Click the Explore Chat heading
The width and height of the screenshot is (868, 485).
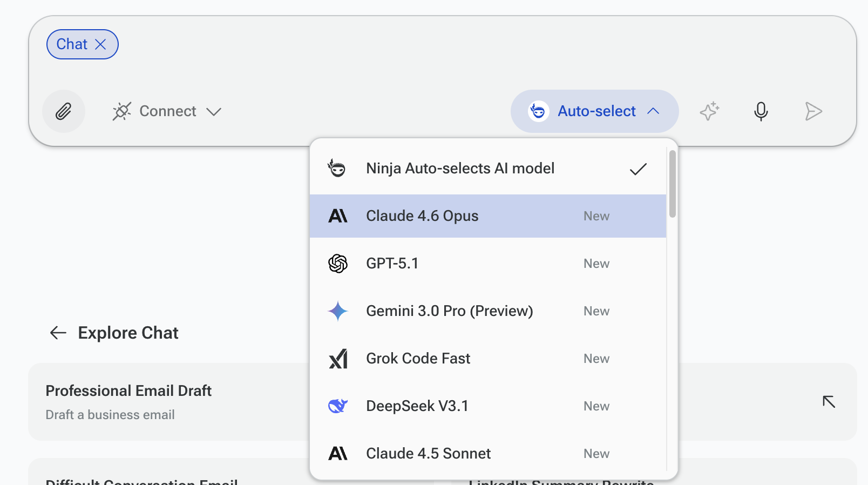[x=128, y=333]
